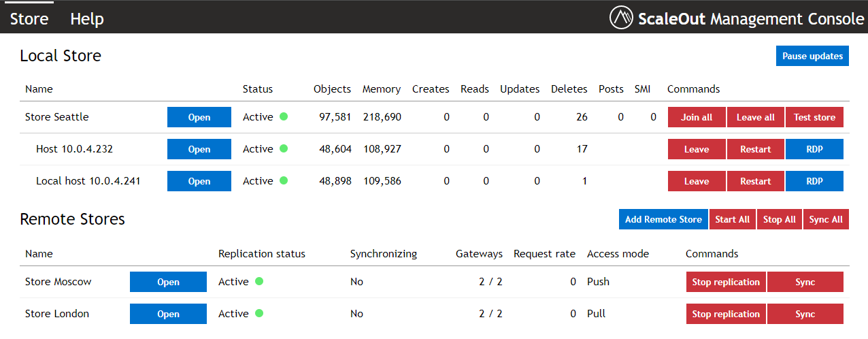Click green replication dot for Store London
Image resolution: width=868 pixels, height=339 pixels.
259,313
